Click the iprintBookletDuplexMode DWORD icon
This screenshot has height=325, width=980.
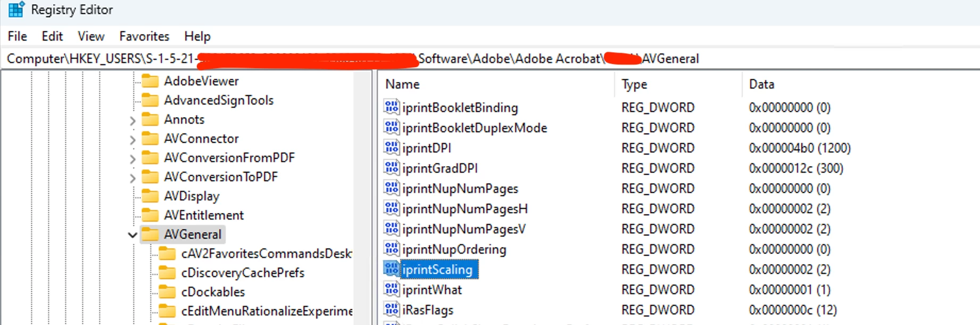point(392,127)
